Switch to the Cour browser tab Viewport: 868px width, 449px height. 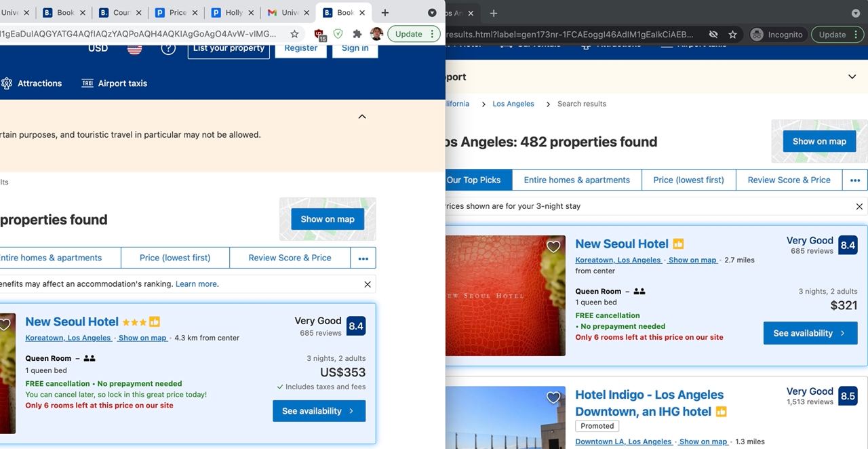pyautogui.click(x=120, y=12)
